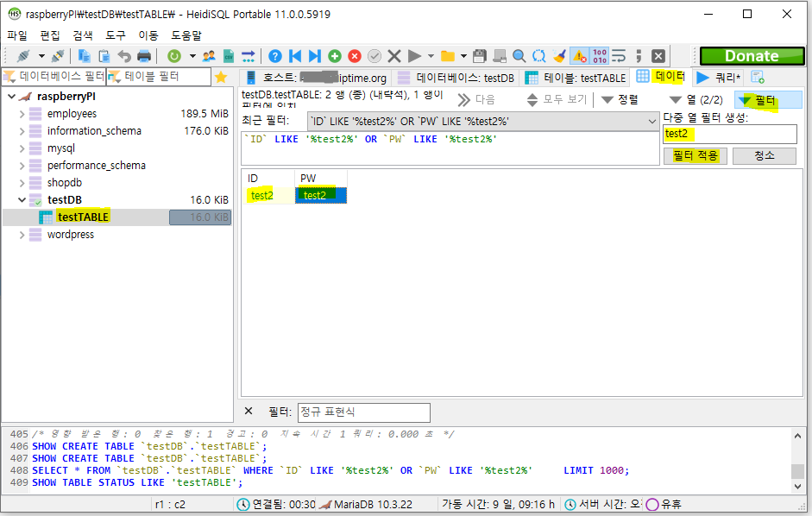Cancel editing with black X icon
Screen dimensions: 812x516
(x=394, y=56)
